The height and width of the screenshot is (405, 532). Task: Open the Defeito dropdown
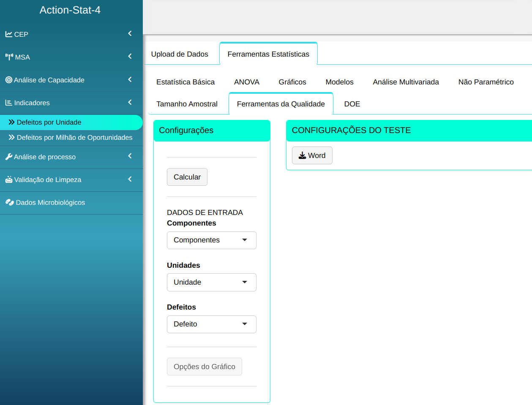[x=211, y=324]
